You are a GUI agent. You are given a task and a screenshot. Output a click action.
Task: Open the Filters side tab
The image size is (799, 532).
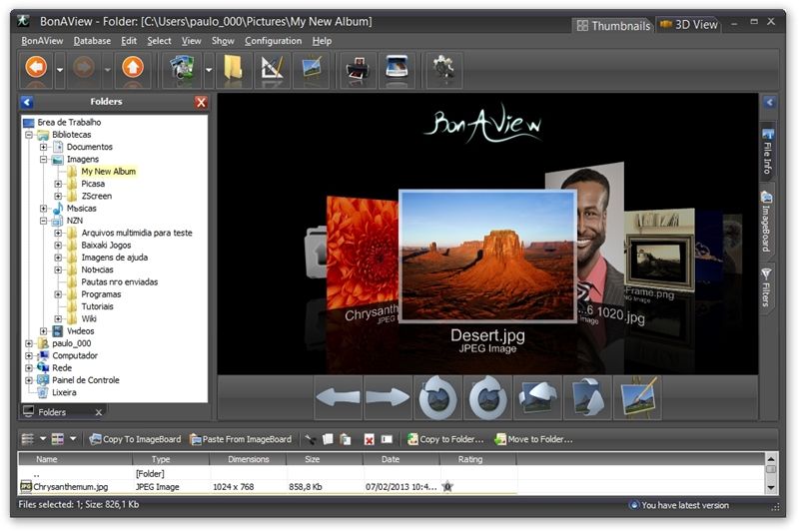click(x=766, y=287)
